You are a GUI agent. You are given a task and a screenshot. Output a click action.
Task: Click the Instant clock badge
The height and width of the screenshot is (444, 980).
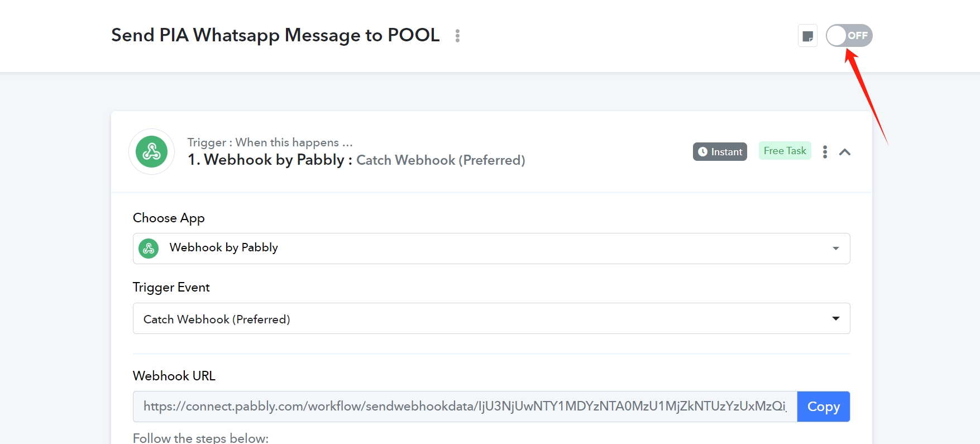coord(720,152)
